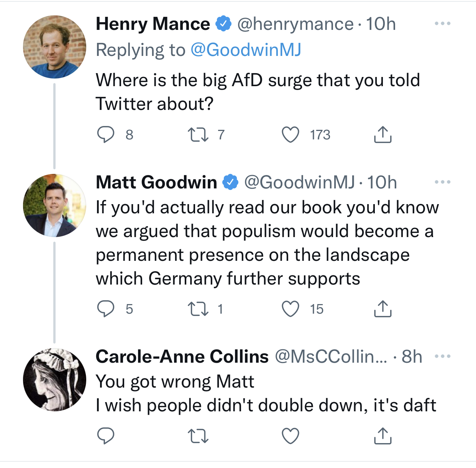This screenshot has height=468, width=476.
Task: Share Henry Mance's tweet
Action: point(382,135)
